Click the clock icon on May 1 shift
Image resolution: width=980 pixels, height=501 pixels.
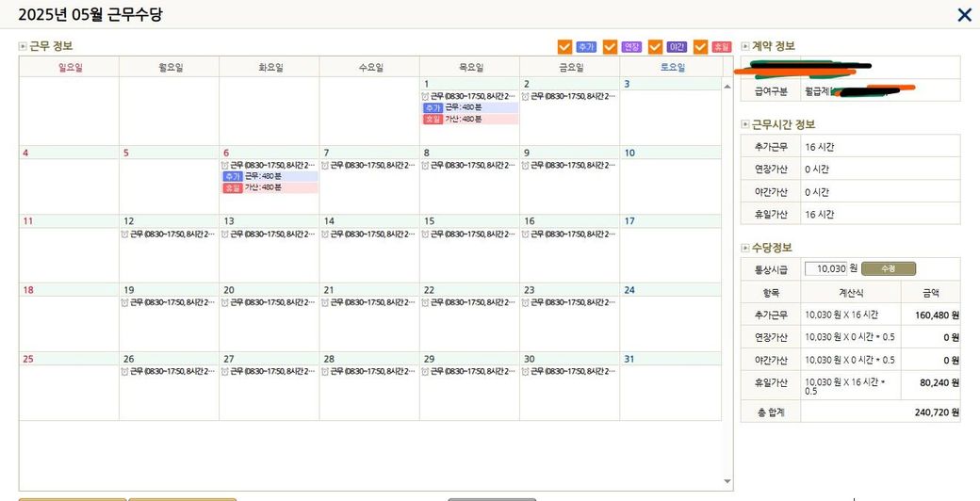[426, 96]
